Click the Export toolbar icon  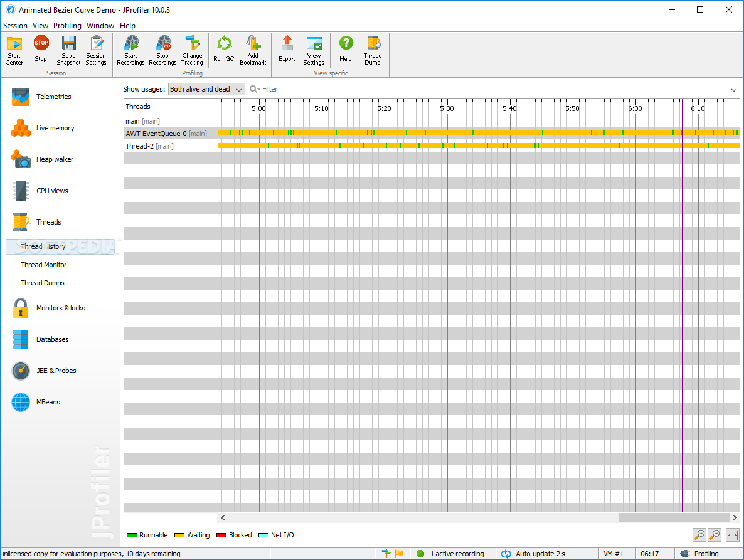click(287, 50)
